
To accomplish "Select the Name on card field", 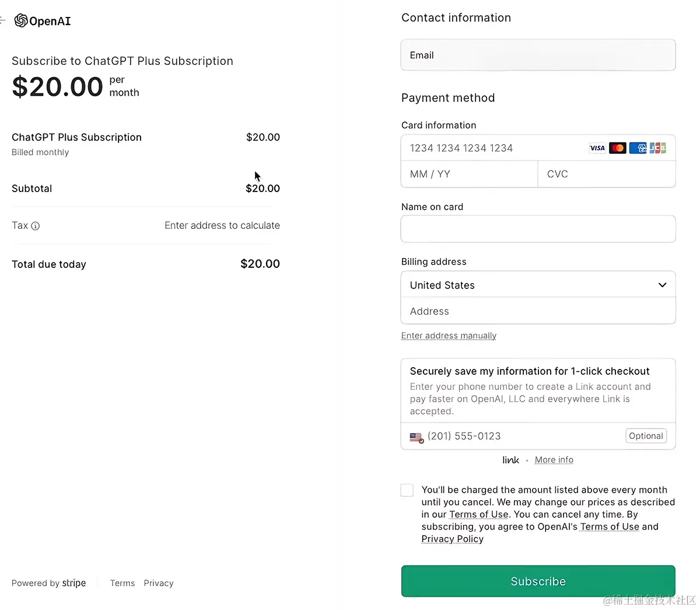I will point(538,229).
